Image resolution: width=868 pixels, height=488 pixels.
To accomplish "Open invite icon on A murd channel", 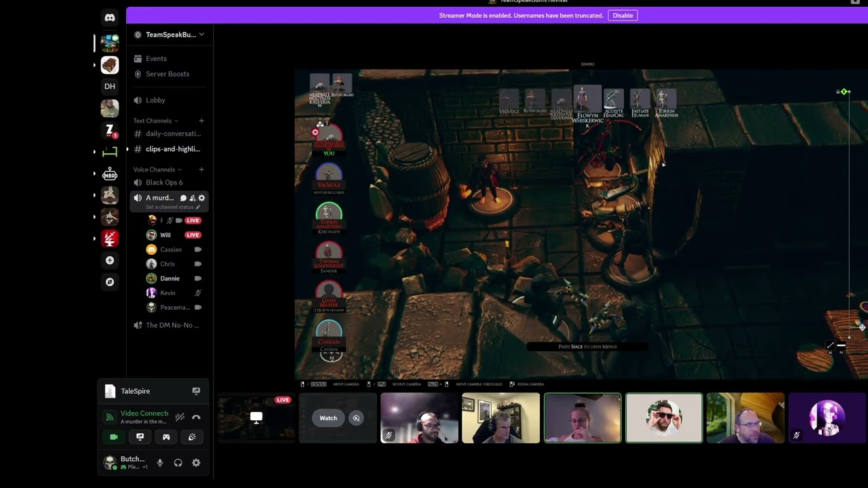I will coord(193,198).
